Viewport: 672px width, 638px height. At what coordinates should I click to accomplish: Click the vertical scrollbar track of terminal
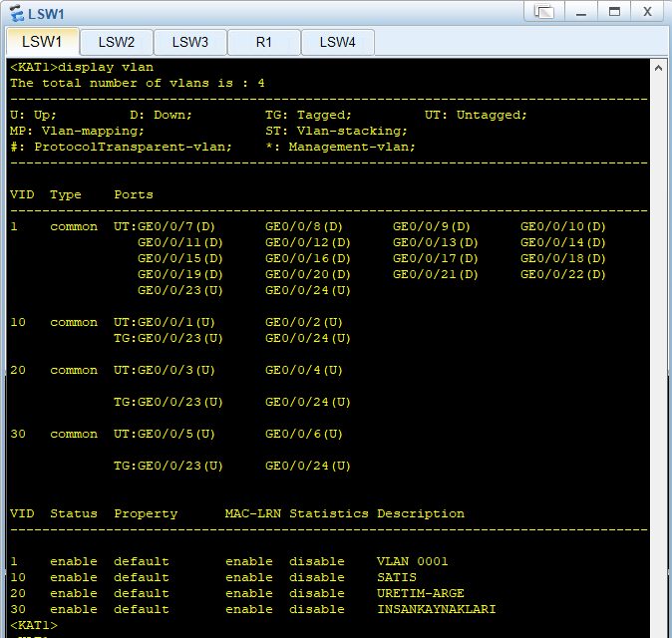659,349
